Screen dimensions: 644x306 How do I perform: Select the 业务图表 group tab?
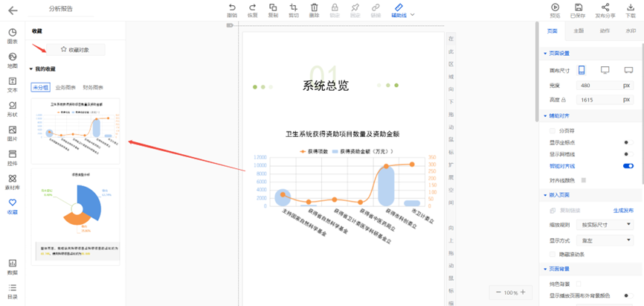pos(65,87)
